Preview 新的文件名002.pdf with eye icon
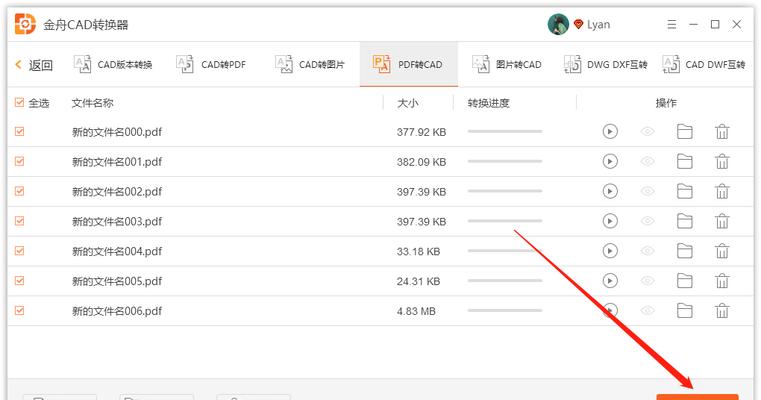 (x=647, y=191)
